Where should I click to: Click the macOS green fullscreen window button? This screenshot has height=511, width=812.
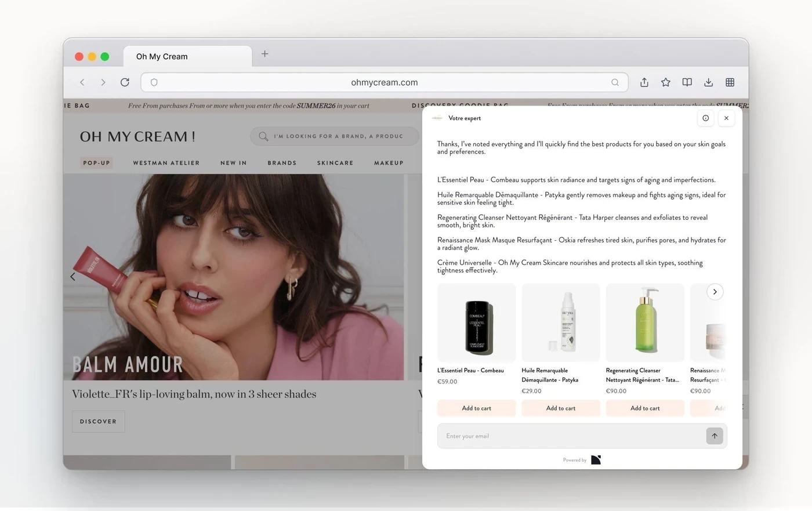pos(105,56)
